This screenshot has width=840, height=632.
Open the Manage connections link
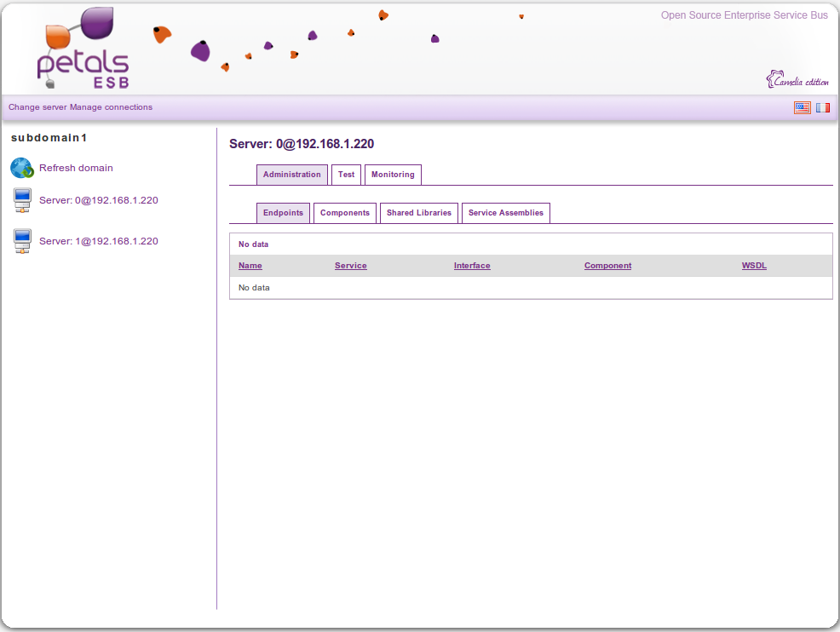111,107
